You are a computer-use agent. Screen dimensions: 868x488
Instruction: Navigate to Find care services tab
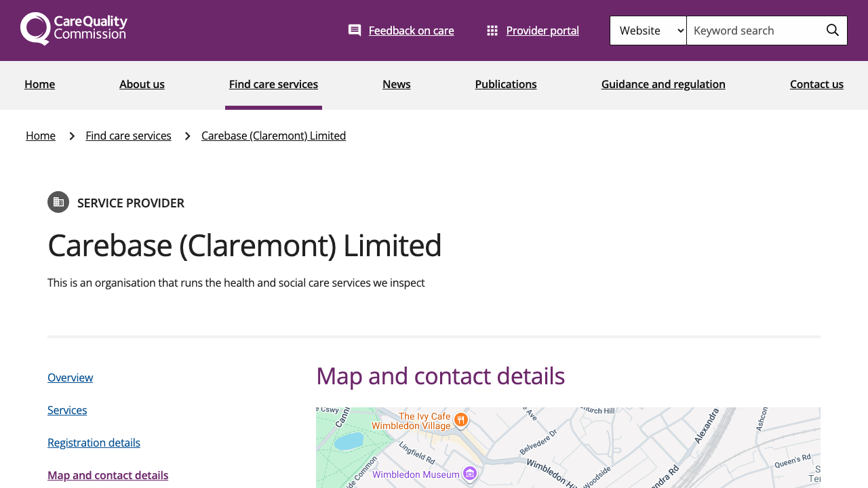tap(273, 84)
